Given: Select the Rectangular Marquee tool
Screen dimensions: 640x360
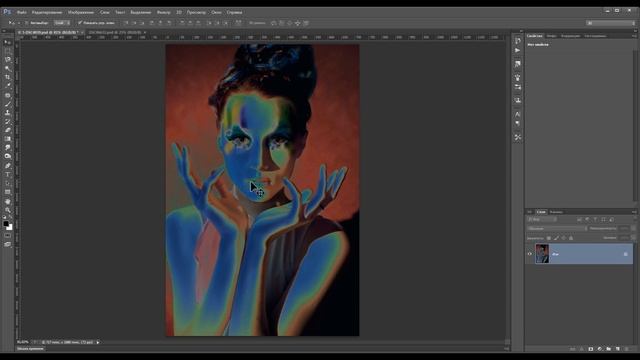Looking at the screenshot, I should click(x=7, y=51).
